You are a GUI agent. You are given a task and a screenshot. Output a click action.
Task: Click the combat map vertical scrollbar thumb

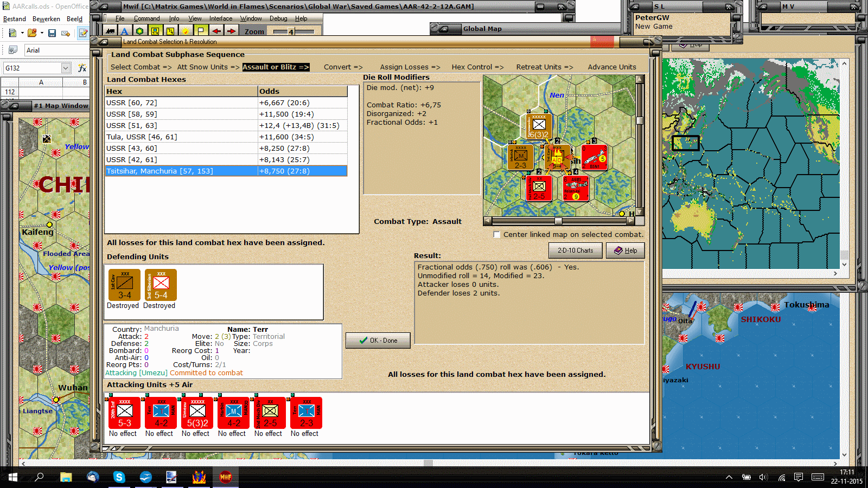tap(640, 120)
